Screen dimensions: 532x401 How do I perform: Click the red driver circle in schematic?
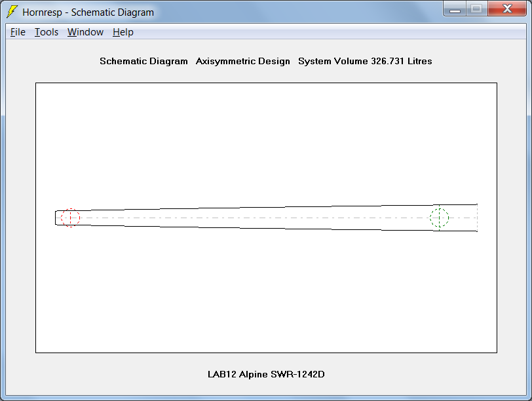(71, 218)
